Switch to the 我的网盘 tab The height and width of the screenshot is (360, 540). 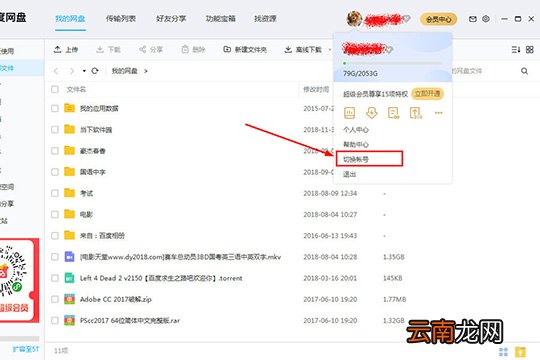(x=70, y=19)
